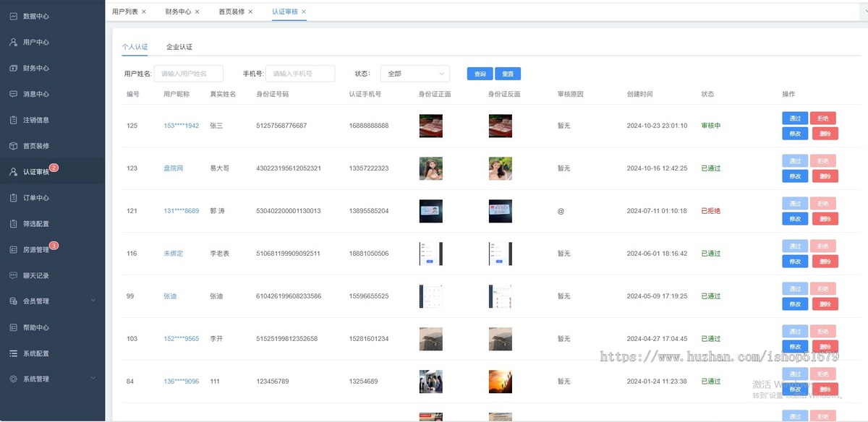Expand the 系统管理 submenu chevron
Screen dimensions: 868x422
93,379
